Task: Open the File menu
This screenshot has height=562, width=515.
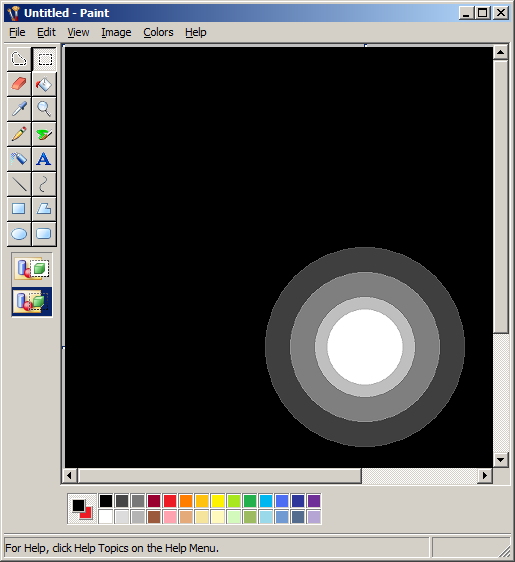Action: pos(17,32)
